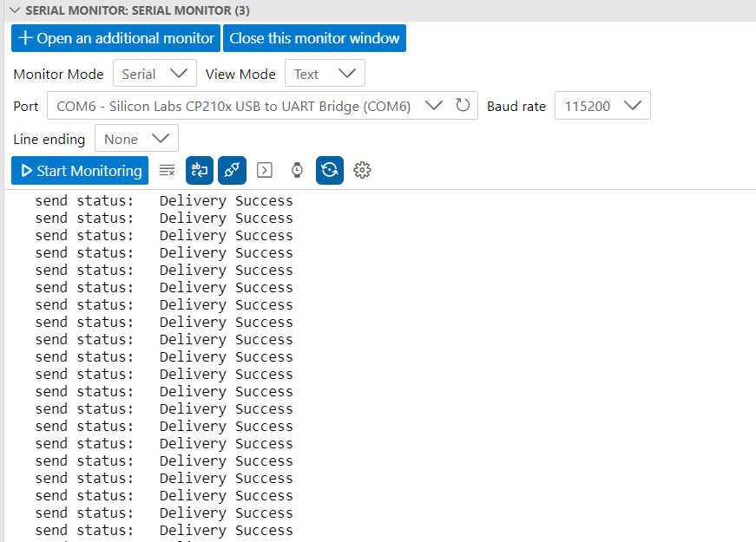Switch View Mode from Text
Image resolution: width=756 pixels, height=542 pixels.
pyautogui.click(x=325, y=73)
